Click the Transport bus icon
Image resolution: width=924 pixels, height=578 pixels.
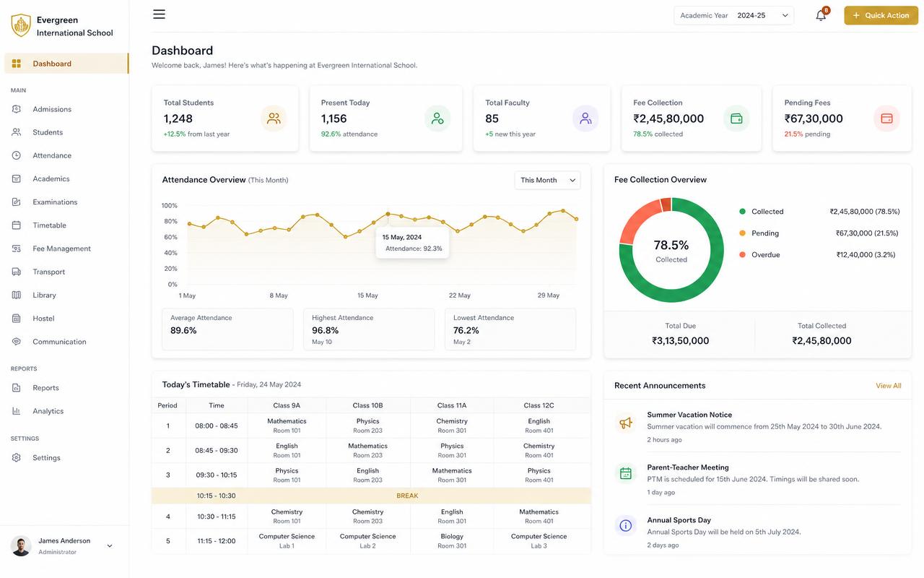point(17,272)
